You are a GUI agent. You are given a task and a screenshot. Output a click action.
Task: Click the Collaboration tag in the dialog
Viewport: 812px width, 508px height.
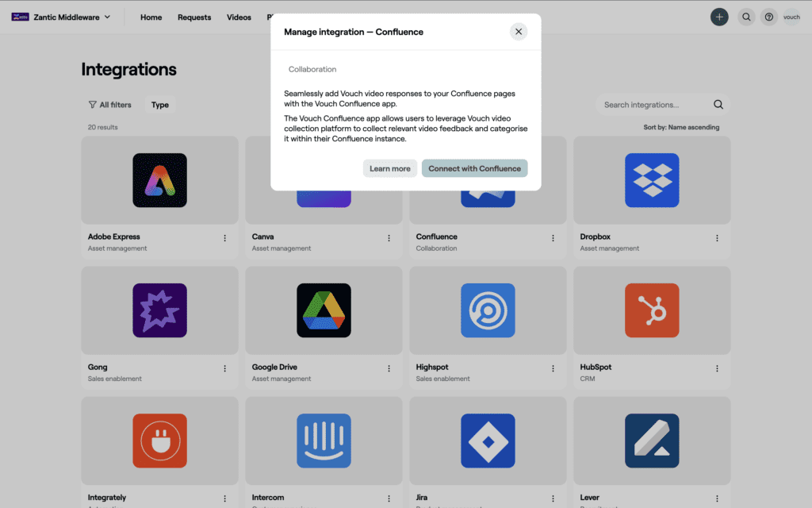coord(312,69)
